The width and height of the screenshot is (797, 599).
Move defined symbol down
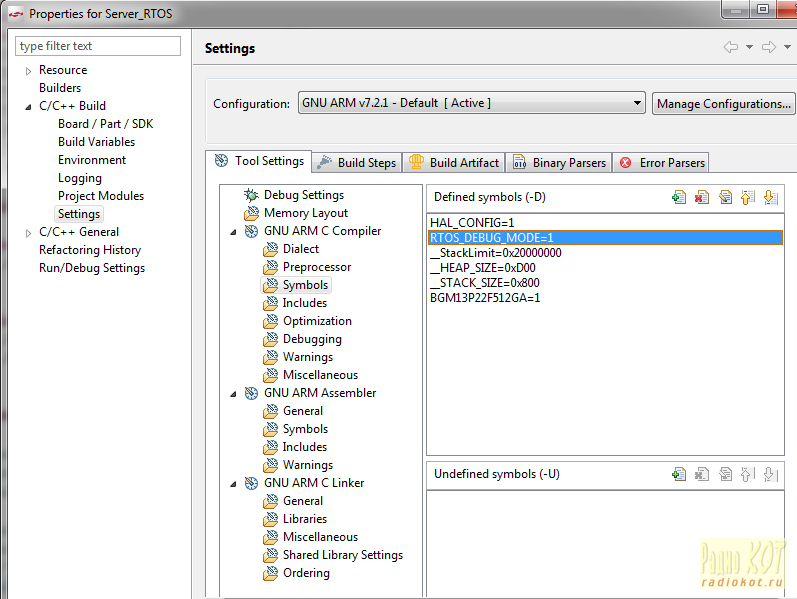[771, 197]
